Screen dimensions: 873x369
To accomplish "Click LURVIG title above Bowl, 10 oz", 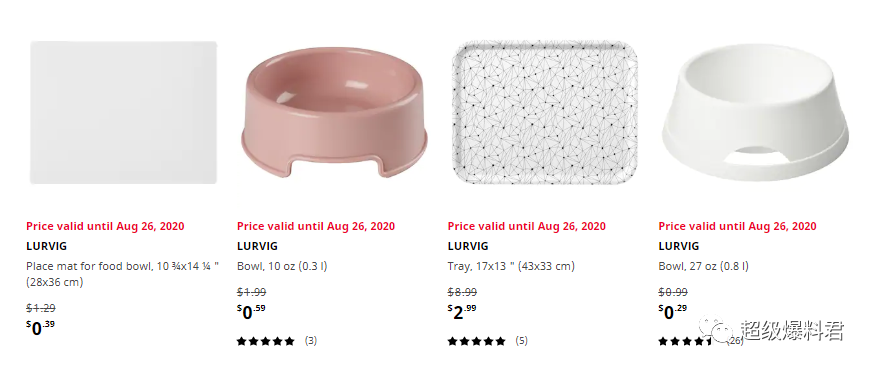I will (x=257, y=246).
